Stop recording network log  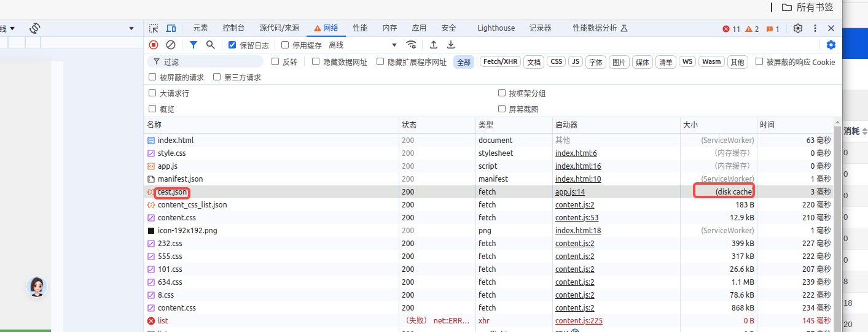tap(154, 45)
